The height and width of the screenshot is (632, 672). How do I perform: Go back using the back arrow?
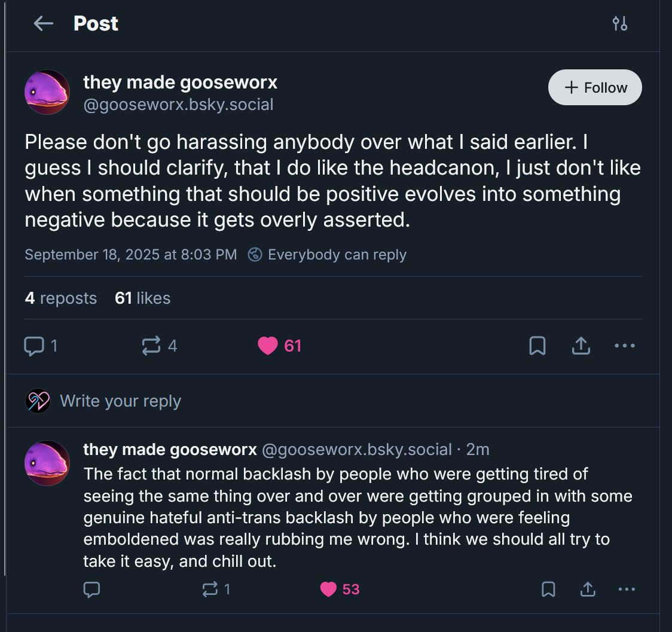pyautogui.click(x=43, y=24)
